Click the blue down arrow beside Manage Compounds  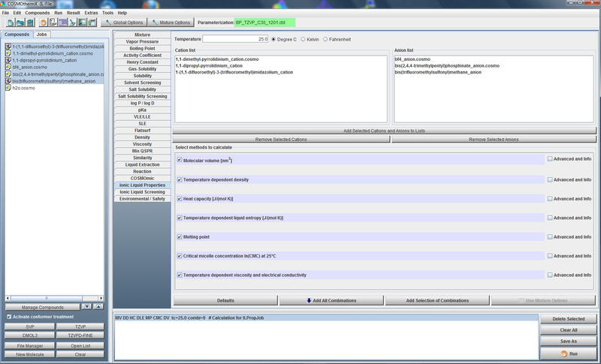coord(86,306)
